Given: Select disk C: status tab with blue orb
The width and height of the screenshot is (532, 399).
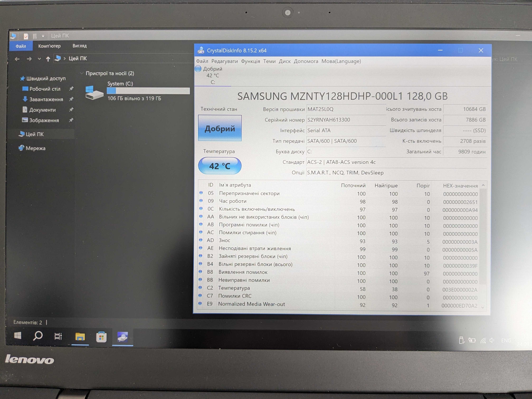Looking at the screenshot, I should 213,75.
